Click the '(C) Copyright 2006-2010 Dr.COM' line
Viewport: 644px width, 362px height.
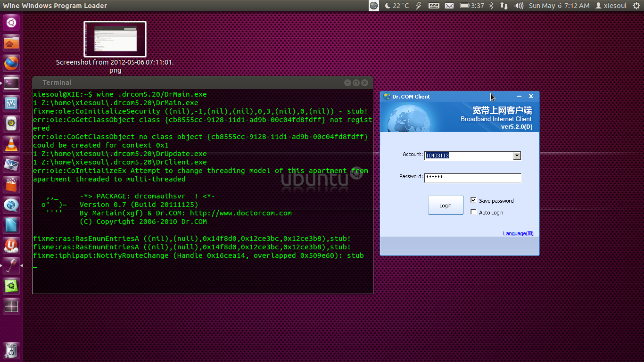tap(143, 222)
